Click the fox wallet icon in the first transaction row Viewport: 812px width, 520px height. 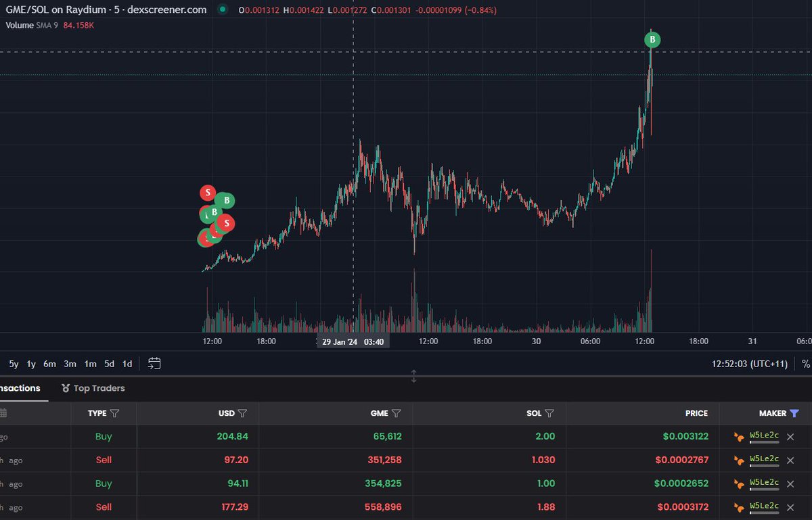pos(739,436)
